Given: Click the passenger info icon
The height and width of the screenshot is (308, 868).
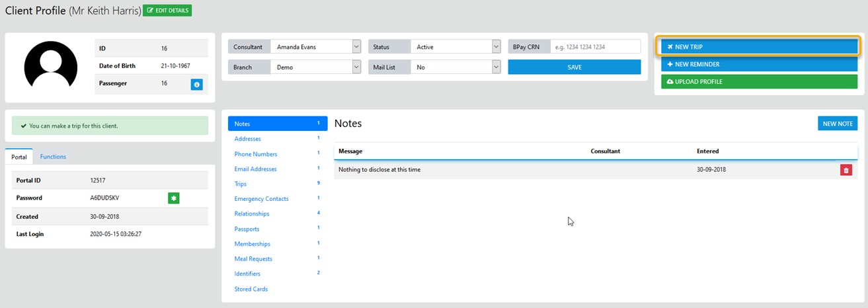Looking at the screenshot, I should pos(196,85).
